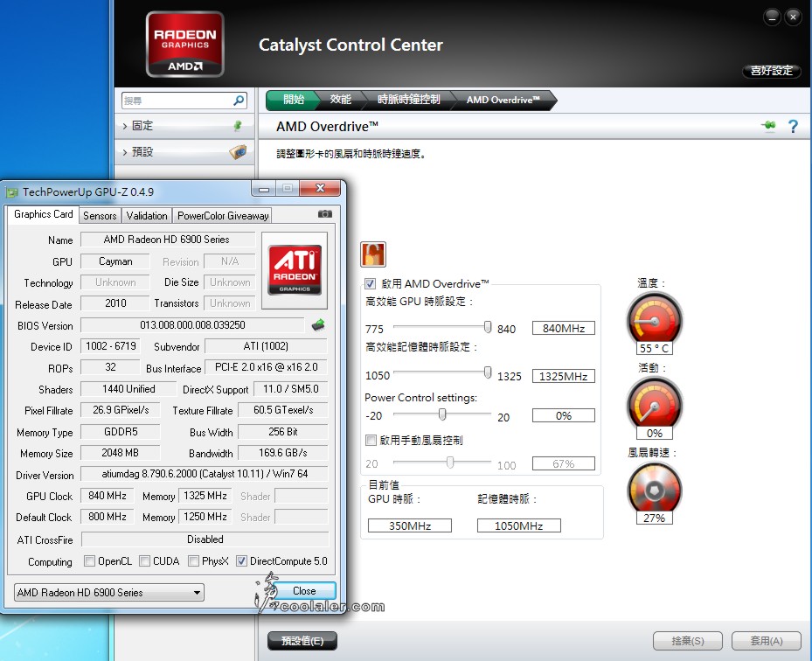812x661 pixels.
Task: Click the 1050MHz current memory clock box
Action: click(518, 525)
